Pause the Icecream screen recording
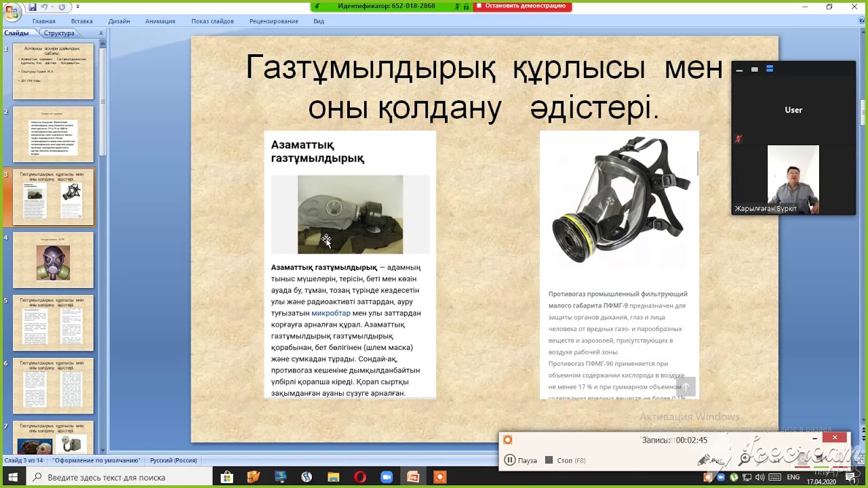The height and width of the screenshot is (488, 868). click(x=521, y=460)
